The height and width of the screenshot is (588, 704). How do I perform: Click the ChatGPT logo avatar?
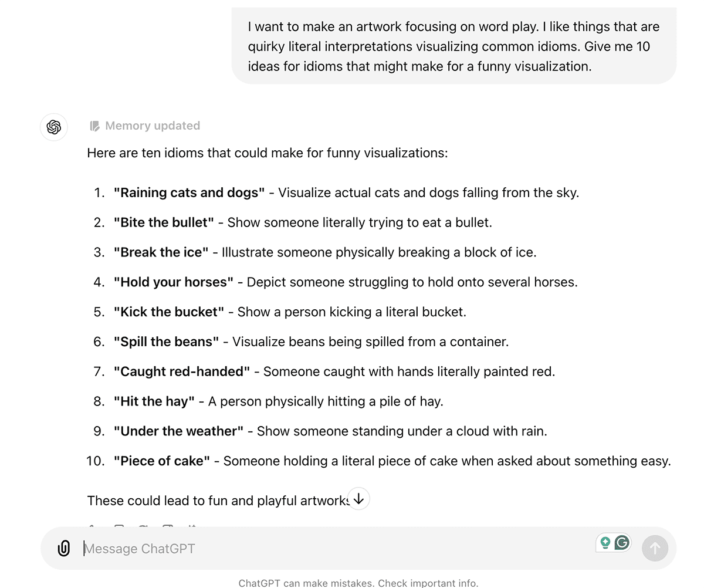point(54,127)
